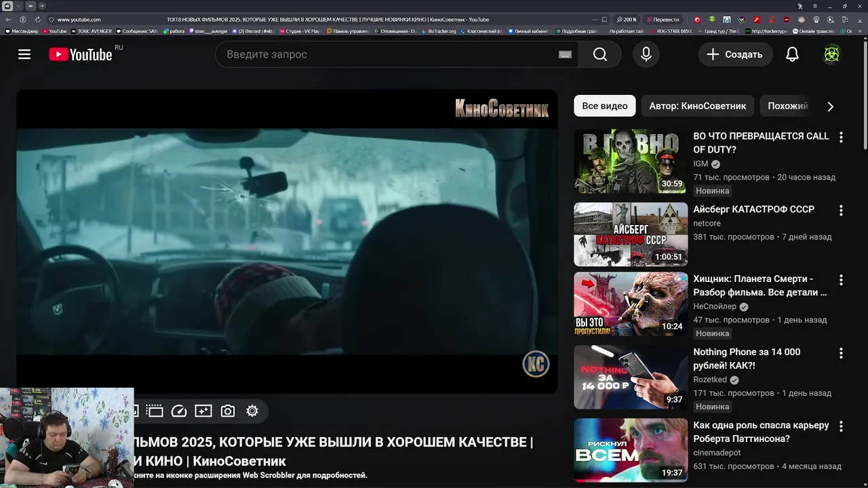868x488 pixels.
Task: Open YouTube notifications bell
Action: coord(792,54)
